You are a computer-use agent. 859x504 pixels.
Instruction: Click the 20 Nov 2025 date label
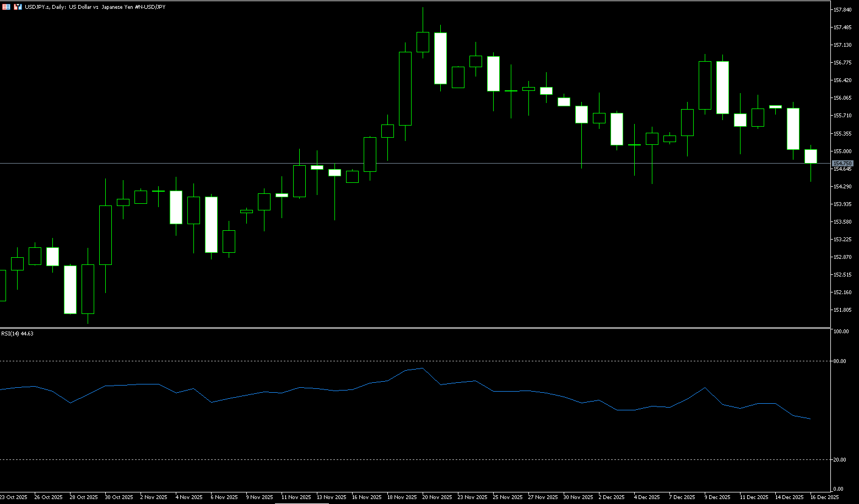point(437,497)
